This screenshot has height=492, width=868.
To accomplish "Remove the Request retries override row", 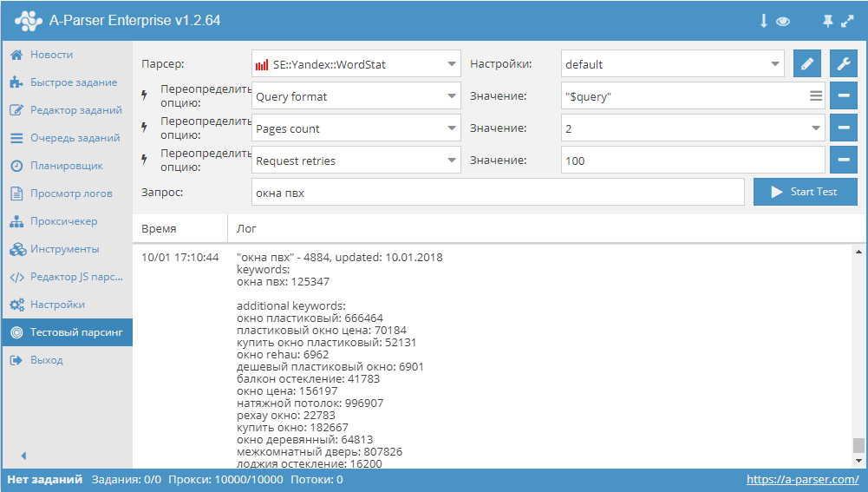I will click(x=844, y=161).
